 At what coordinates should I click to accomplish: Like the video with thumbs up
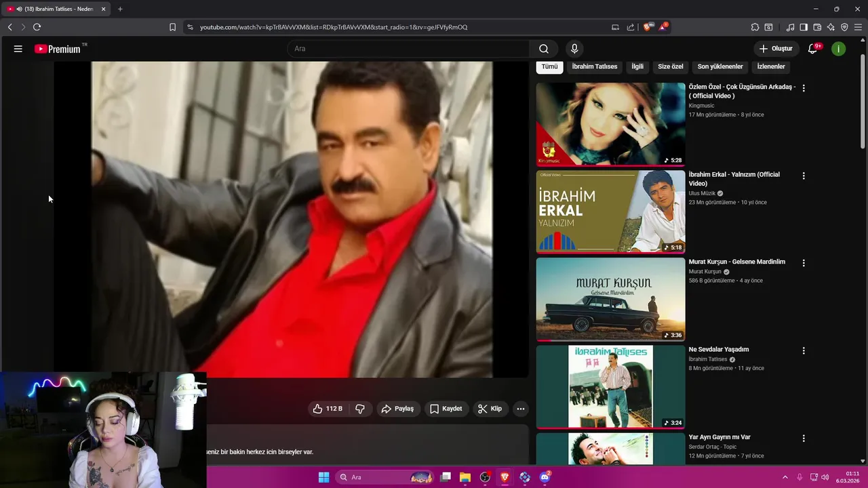click(328, 409)
